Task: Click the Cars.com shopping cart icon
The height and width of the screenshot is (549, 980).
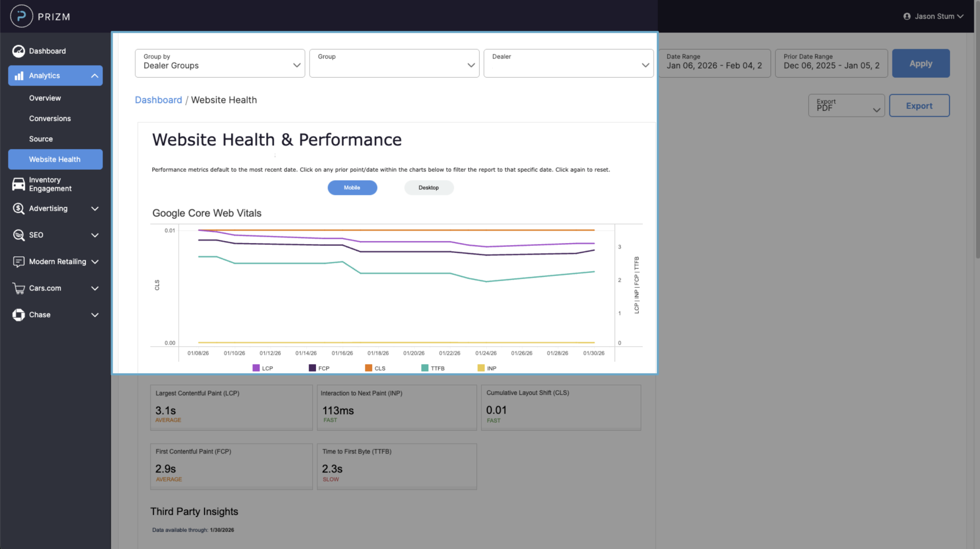Action: (x=18, y=288)
